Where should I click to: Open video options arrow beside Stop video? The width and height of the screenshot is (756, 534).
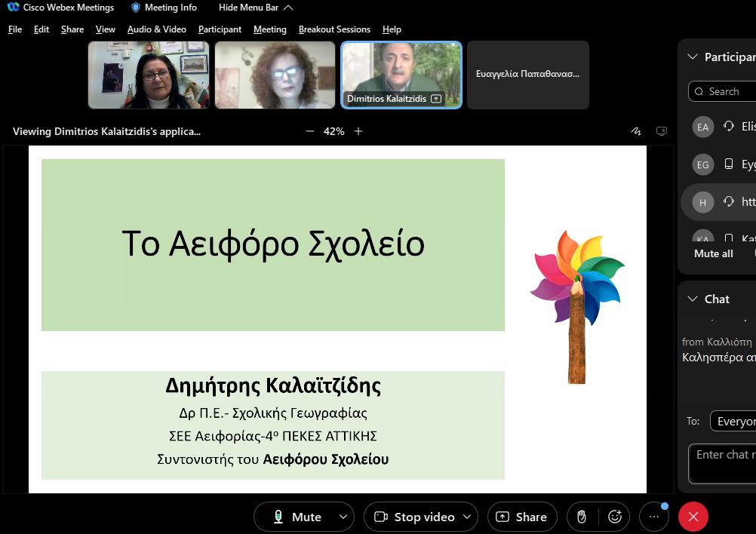coord(467,517)
